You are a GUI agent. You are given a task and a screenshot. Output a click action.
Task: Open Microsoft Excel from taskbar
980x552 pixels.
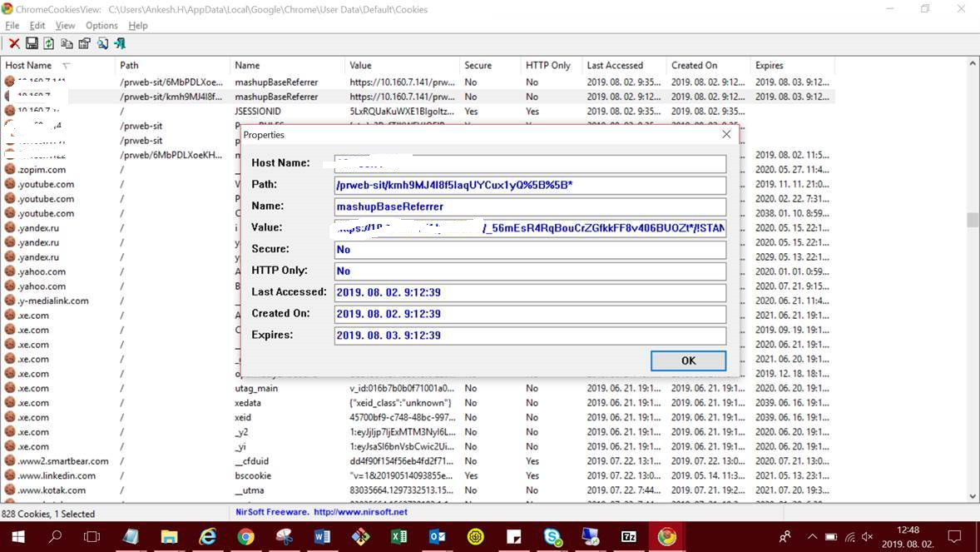tap(398, 536)
